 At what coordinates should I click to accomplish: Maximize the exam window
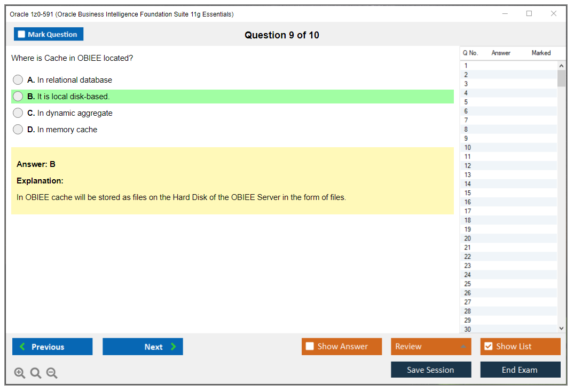[x=529, y=14]
